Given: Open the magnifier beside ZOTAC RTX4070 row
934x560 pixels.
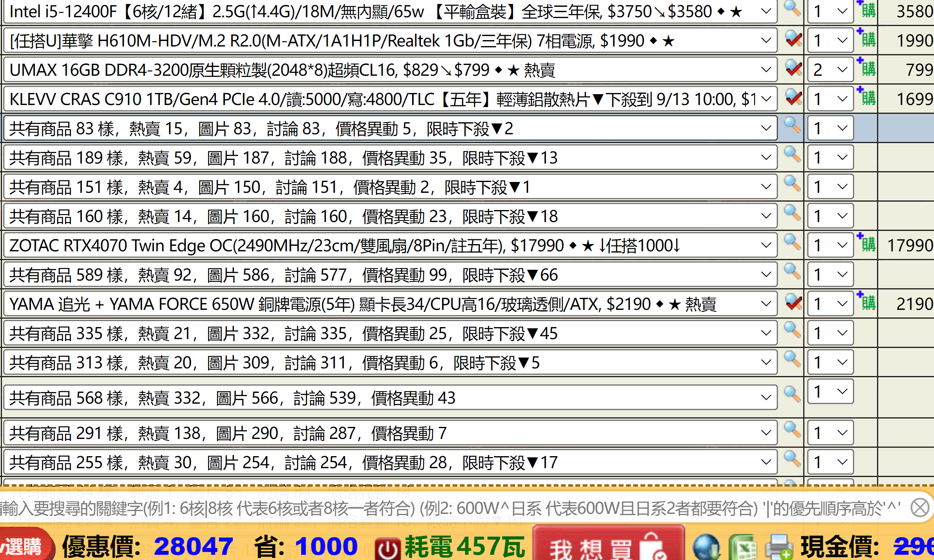Looking at the screenshot, I should point(792,243).
